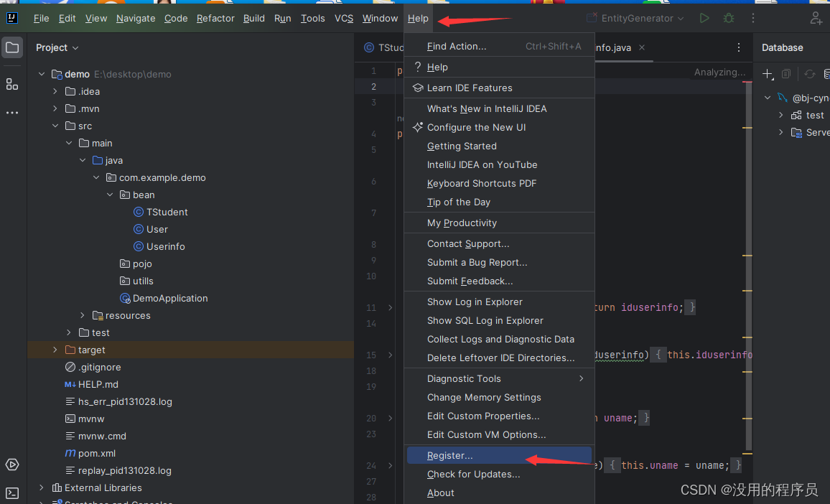Open the Structure tool window icon
This screenshot has height=504, width=830.
12,84
